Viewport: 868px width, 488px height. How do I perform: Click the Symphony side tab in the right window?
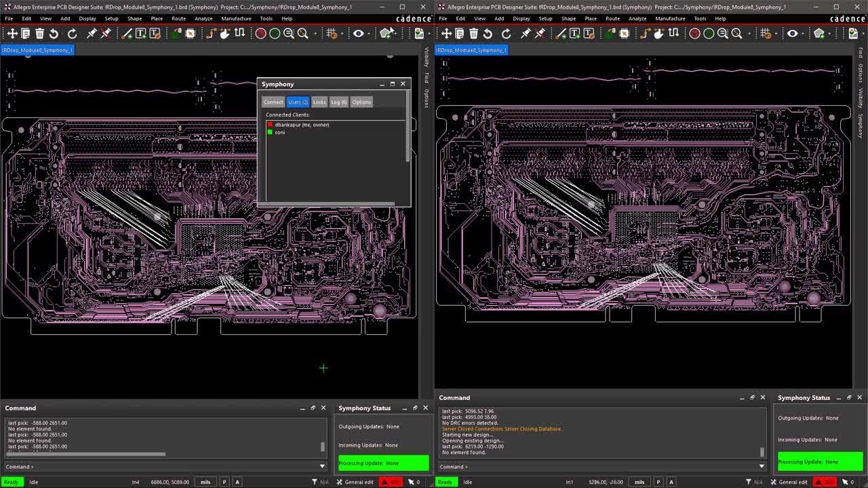tap(861, 125)
